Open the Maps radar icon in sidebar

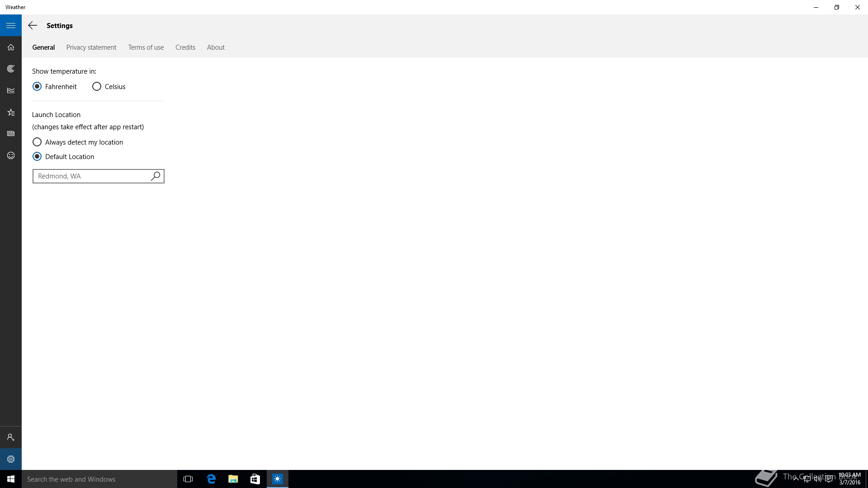(11, 69)
